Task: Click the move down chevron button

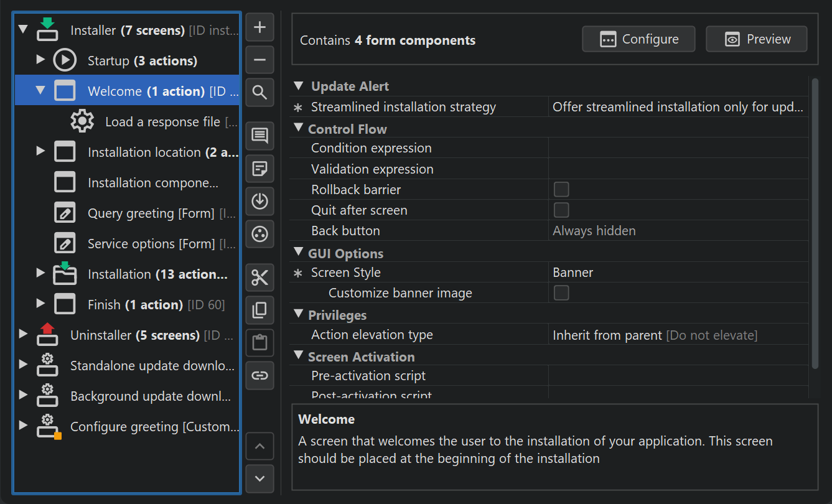Action: coord(260,478)
